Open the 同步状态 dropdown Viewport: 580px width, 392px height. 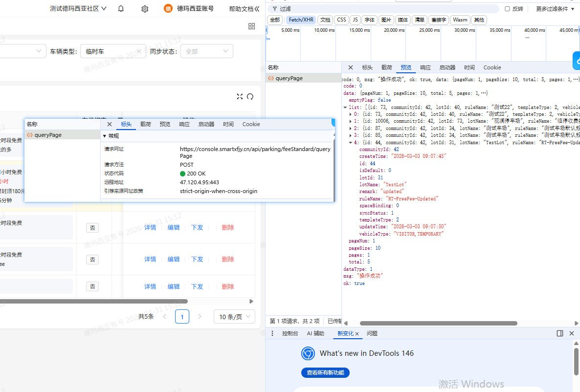pyautogui.click(x=206, y=51)
